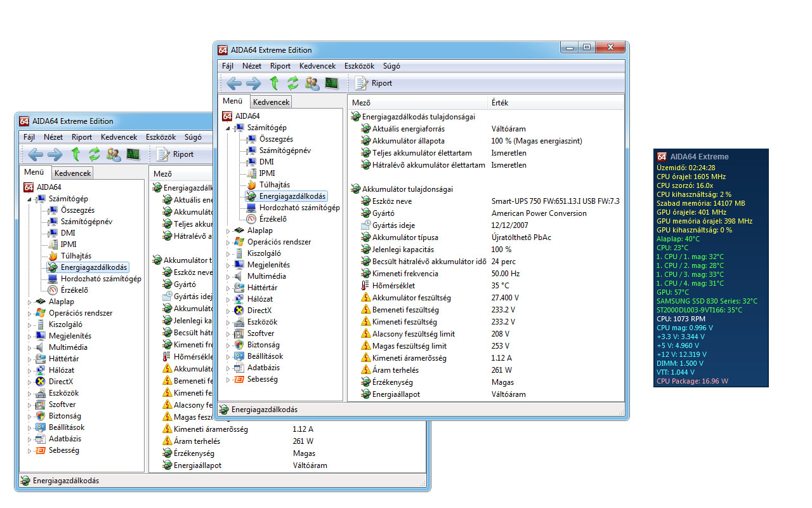Click the Riport button in the front window
This screenshot has width=812, height=508.
click(x=374, y=83)
